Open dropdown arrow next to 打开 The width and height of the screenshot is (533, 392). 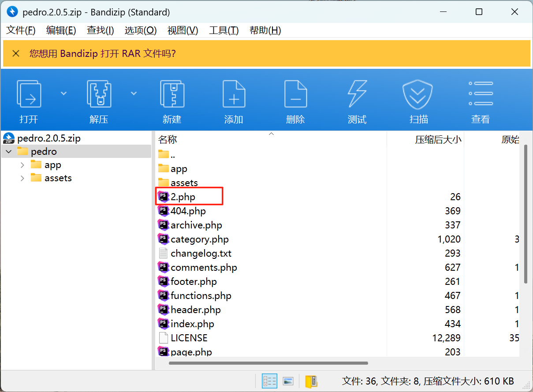(63, 93)
